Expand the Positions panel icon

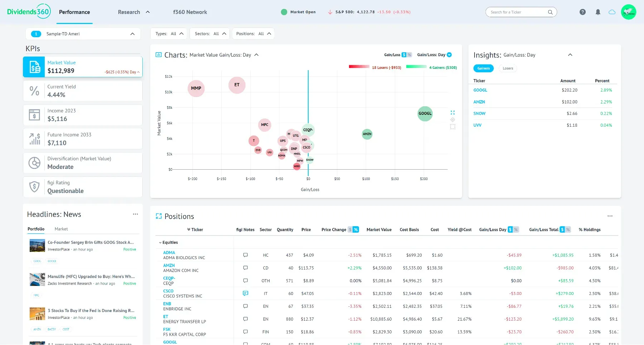(159, 216)
